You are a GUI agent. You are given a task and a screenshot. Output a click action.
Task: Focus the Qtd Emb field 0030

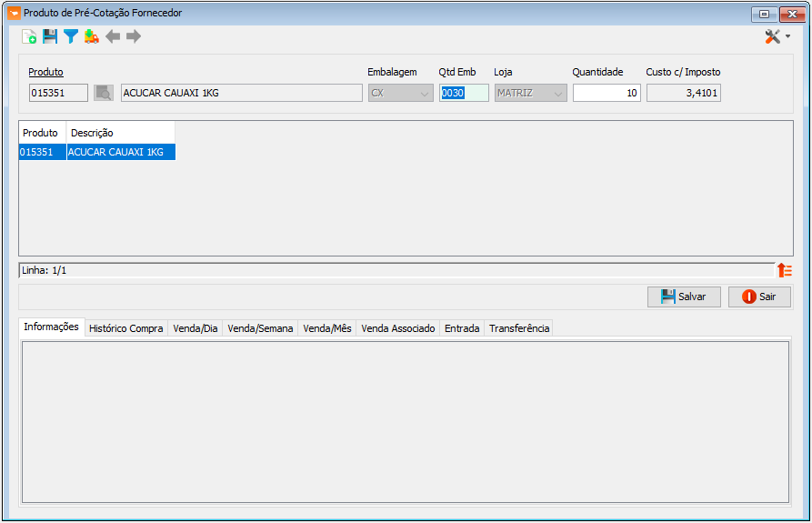464,93
